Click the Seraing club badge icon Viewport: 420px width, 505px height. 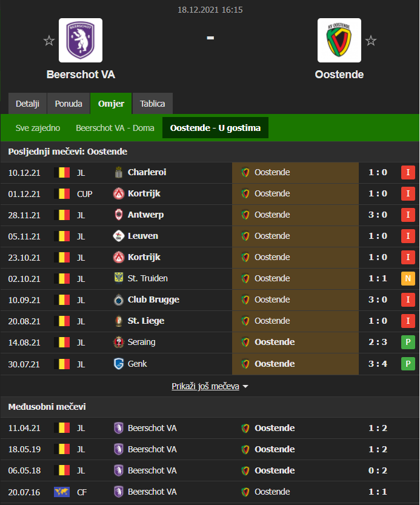coord(119,343)
